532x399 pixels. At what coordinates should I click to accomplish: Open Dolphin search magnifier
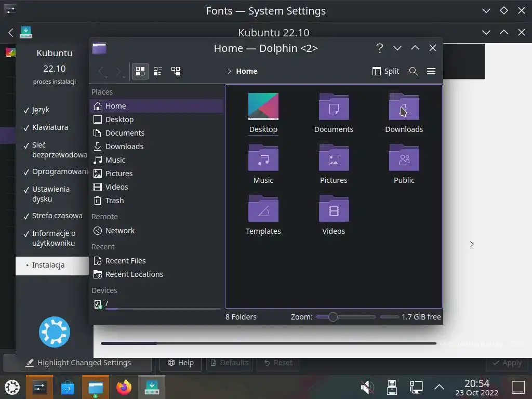pyautogui.click(x=413, y=71)
